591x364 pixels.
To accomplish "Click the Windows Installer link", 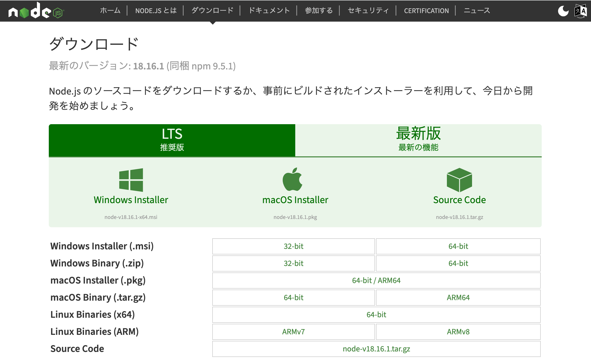I will coord(131,200).
